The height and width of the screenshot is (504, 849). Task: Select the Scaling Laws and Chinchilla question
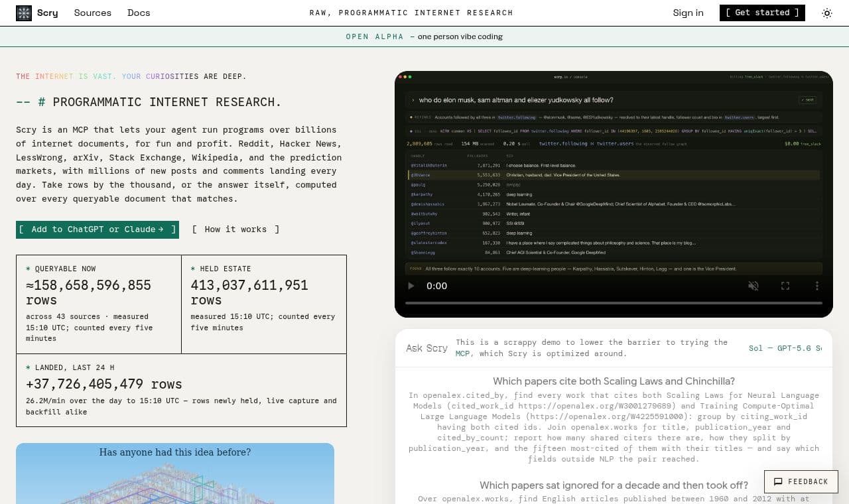coord(614,381)
